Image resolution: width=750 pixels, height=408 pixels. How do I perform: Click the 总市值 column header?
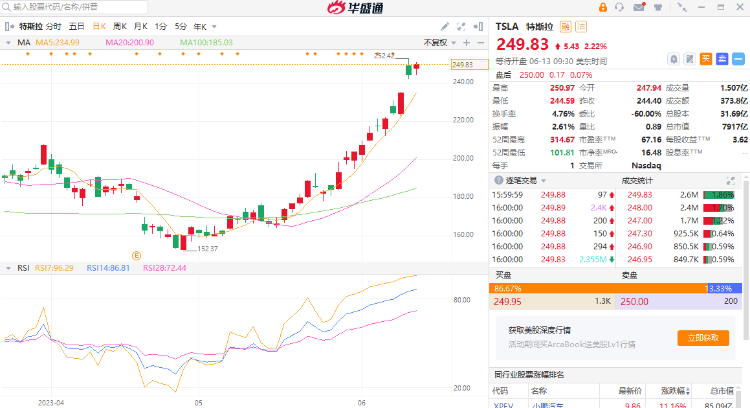click(722, 391)
